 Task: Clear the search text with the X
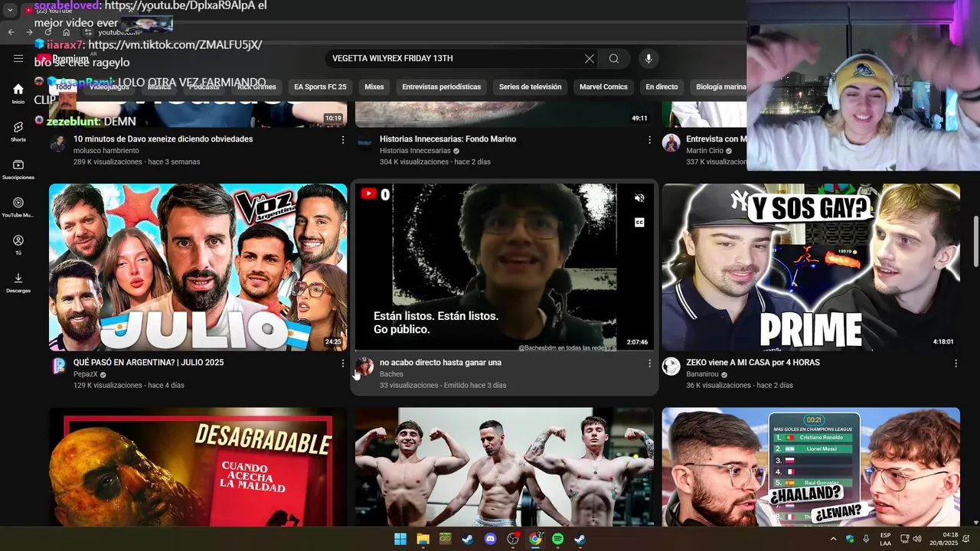pos(589,59)
